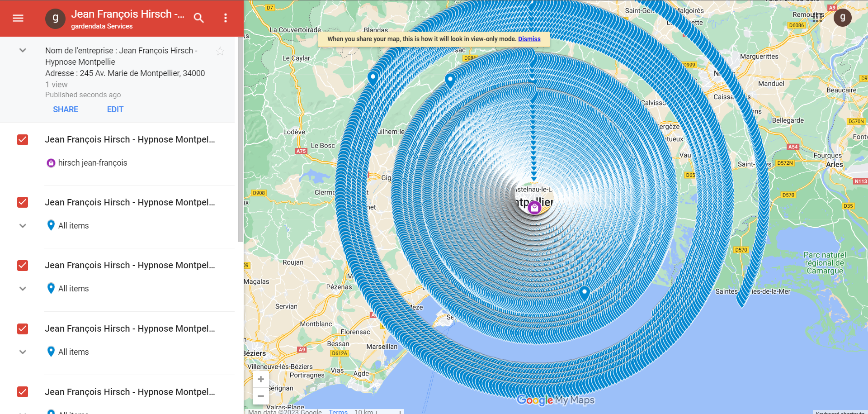The height and width of the screenshot is (414, 868).
Task: Open the Google apps grid
Action: pos(817,18)
